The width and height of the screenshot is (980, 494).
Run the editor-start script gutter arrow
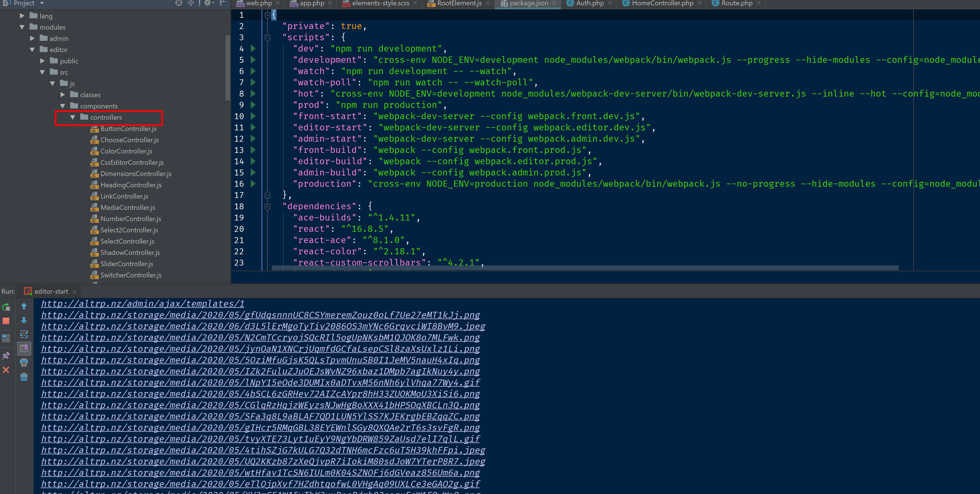(x=253, y=128)
